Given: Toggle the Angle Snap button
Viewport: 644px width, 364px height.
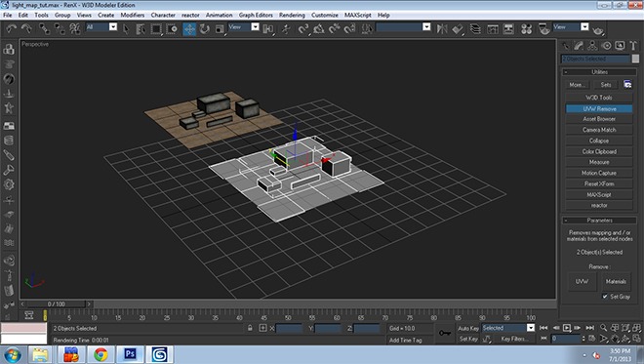Looking at the screenshot, I should (319, 28).
